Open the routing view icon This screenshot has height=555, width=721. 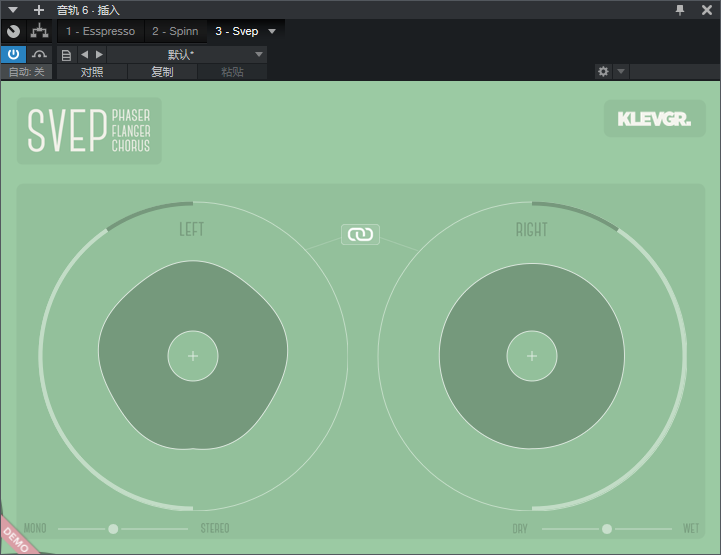click(x=40, y=31)
